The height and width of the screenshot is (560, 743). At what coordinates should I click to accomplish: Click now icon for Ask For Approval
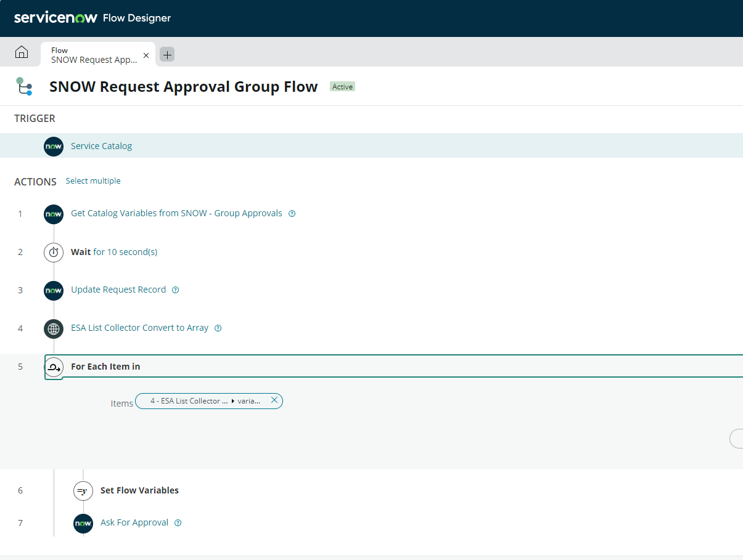[x=83, y=524]
